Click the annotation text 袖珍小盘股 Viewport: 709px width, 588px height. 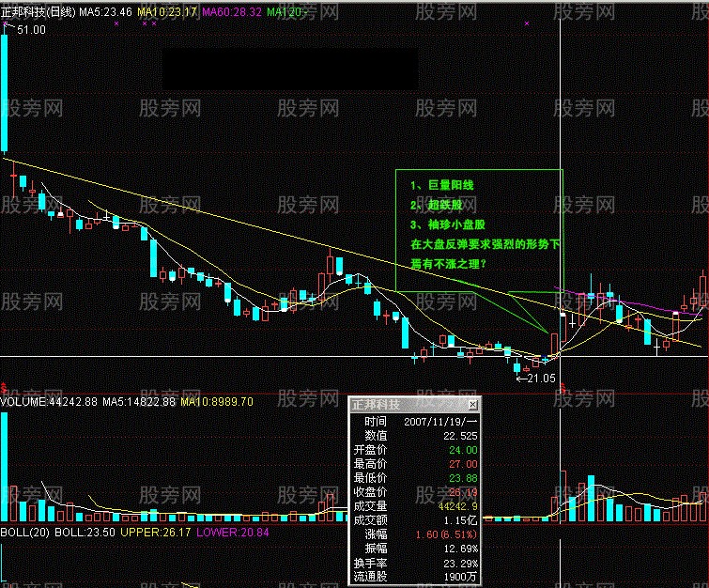pos(456,224)
